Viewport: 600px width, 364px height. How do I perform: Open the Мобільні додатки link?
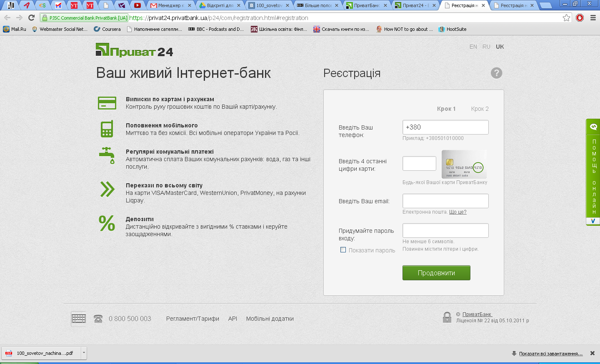[270, 319]
